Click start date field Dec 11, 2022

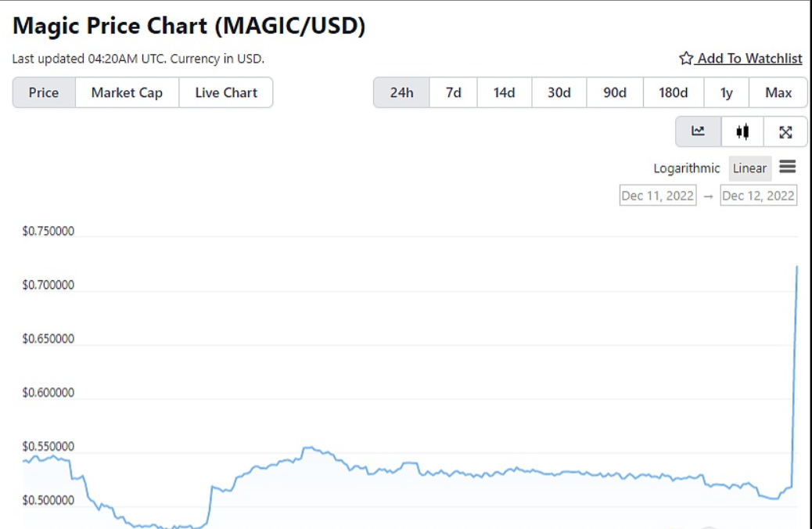tap(658, 196)
